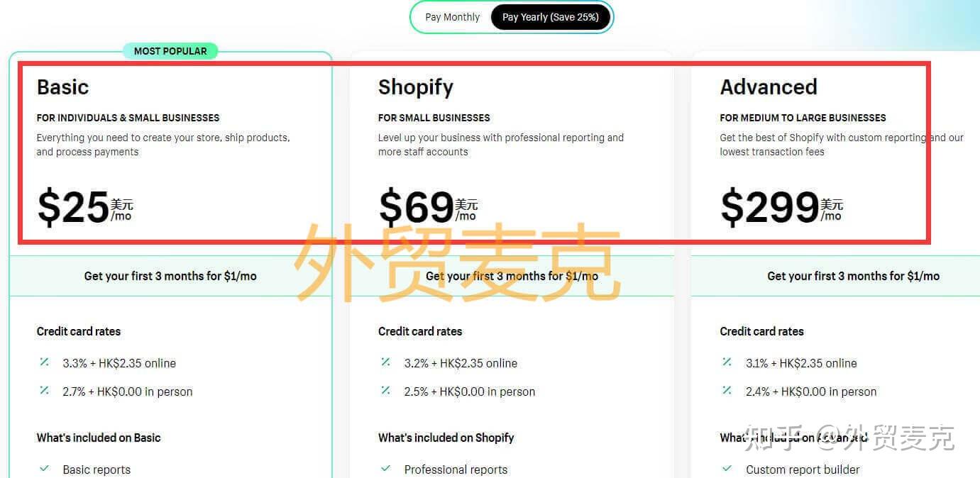Select the Advanced plan heading

[x=769, y=87]
